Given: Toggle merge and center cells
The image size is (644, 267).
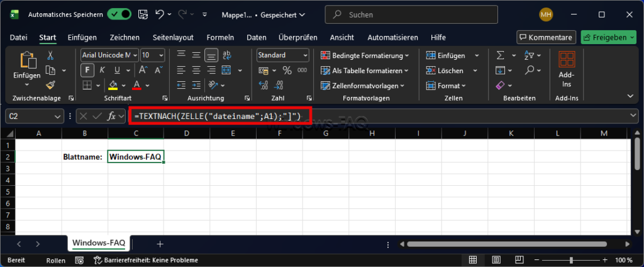Looking at the screenshot, I should tap(226, 70).
